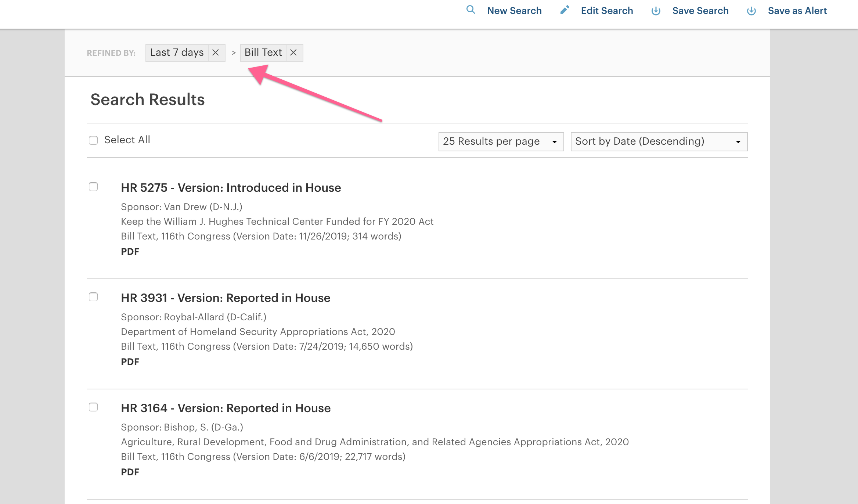Click Department of Homeland Security Appropriations Act text
Screen dimensions: 858x504
click(x=258, y=332)
